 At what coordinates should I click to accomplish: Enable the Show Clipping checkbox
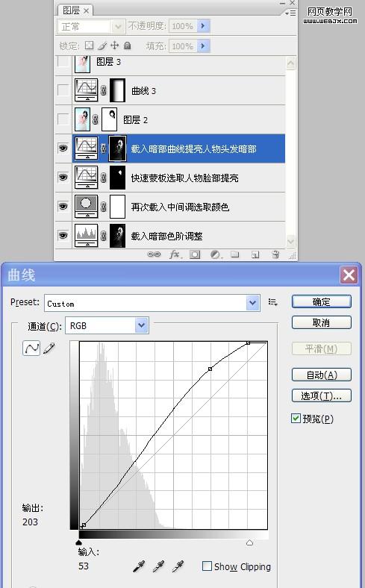click(207, 566)
